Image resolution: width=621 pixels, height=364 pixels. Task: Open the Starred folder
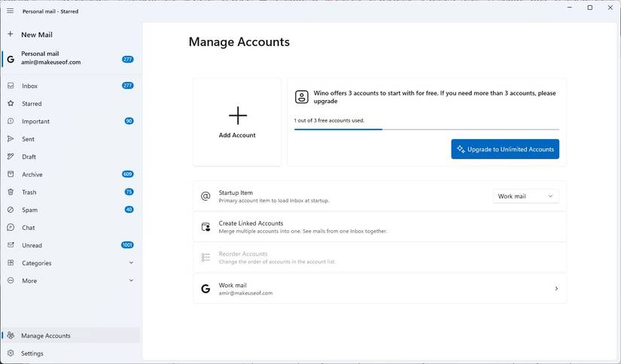click(x=71, y=104)
